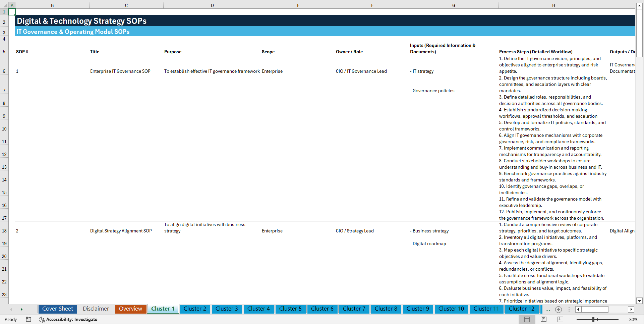Zoom in with the plus button
The height and width of the screenshot is (324, 644).
[622, 319]
